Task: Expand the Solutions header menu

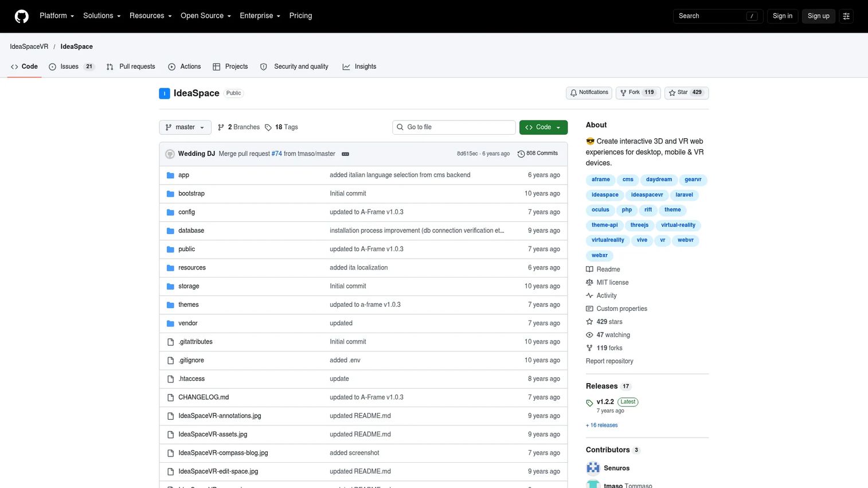Action: pos(102,16)
